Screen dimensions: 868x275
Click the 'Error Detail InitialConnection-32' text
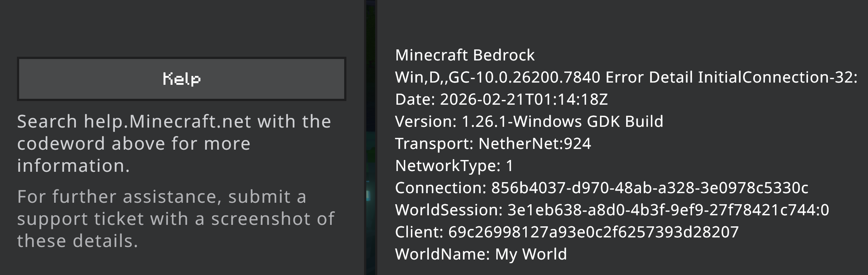(731, 77)
